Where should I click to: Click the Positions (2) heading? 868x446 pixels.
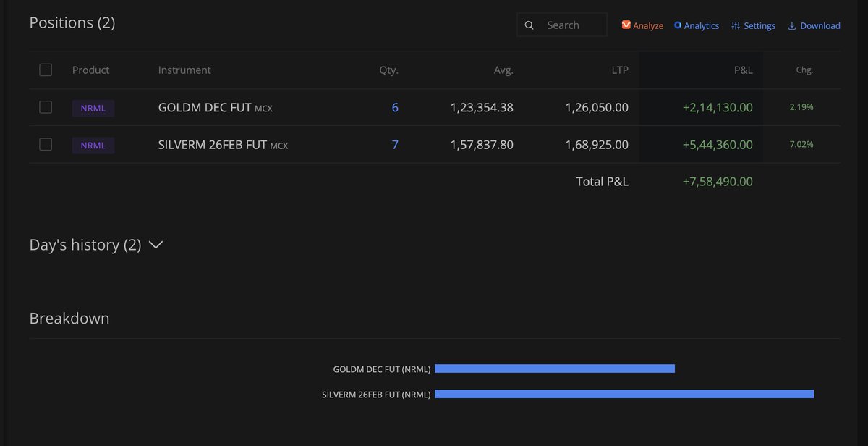coord(72,22)
